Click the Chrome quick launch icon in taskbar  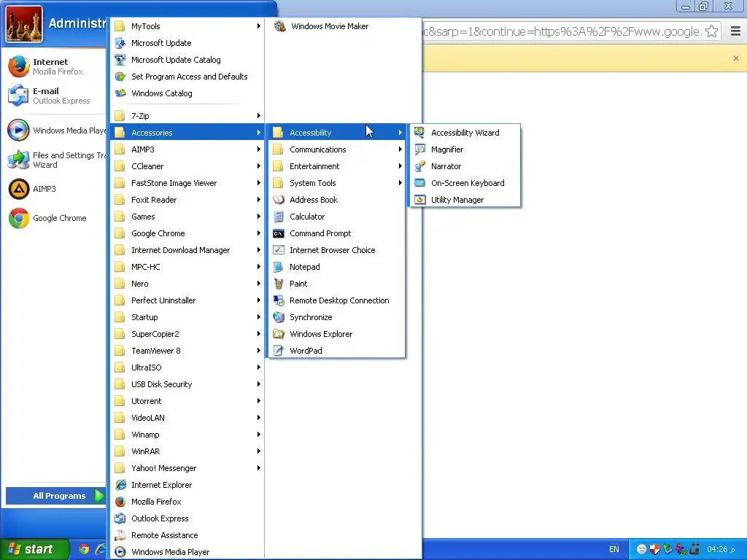84,549
